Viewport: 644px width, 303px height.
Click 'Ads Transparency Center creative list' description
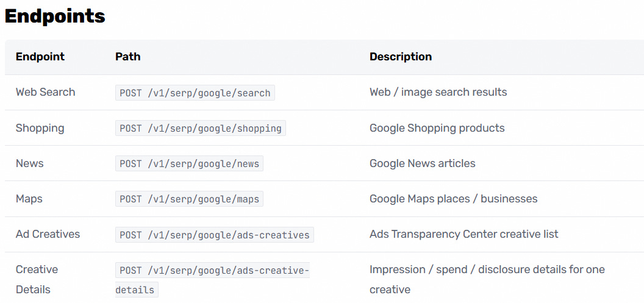(464, 234)
